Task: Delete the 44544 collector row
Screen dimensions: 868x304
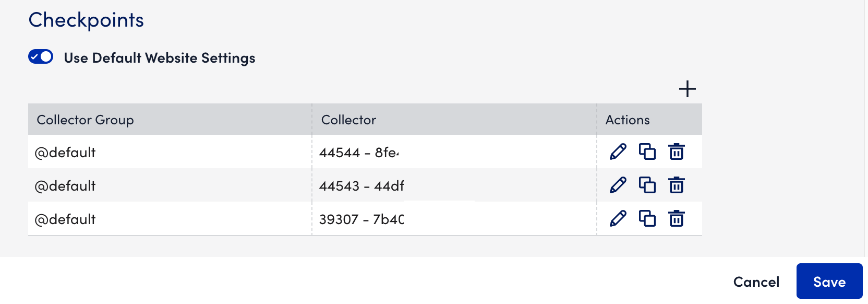Action: 677,152
